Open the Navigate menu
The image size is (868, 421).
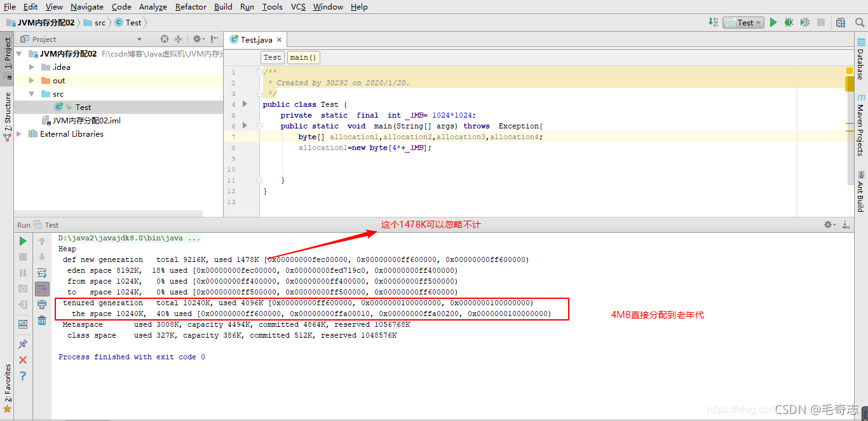[87, 6]
